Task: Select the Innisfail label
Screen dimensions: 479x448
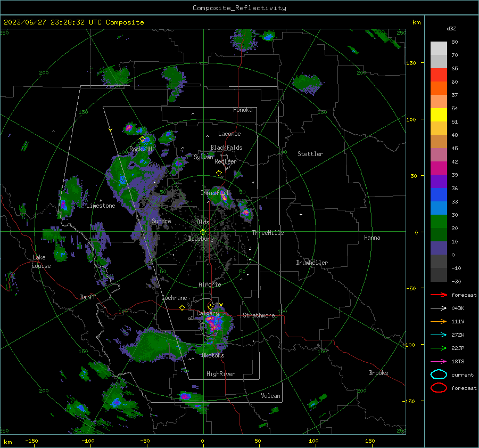Action: coord(214,193)
